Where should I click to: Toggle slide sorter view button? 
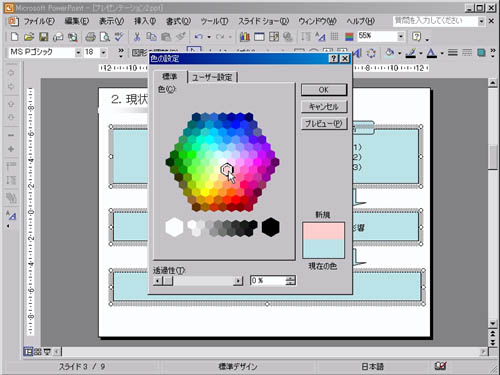pyautogui.click(x=37, y=351)
